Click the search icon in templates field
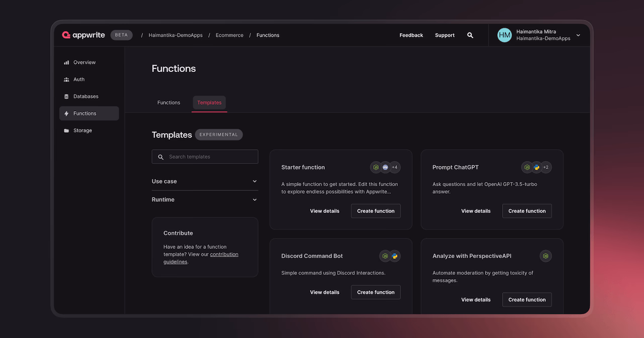Viewport: 644px width, 338px height. (161, 157)
